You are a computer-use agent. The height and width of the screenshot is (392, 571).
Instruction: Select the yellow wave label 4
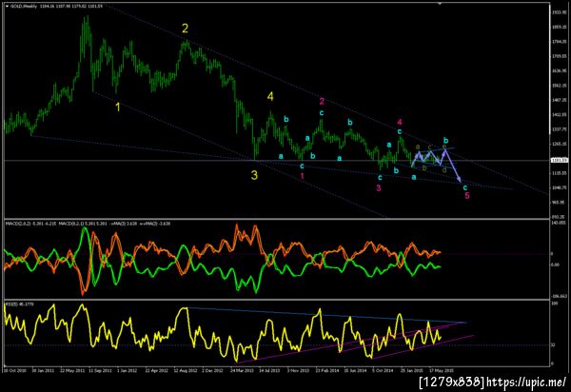click(x=270, y=96)
